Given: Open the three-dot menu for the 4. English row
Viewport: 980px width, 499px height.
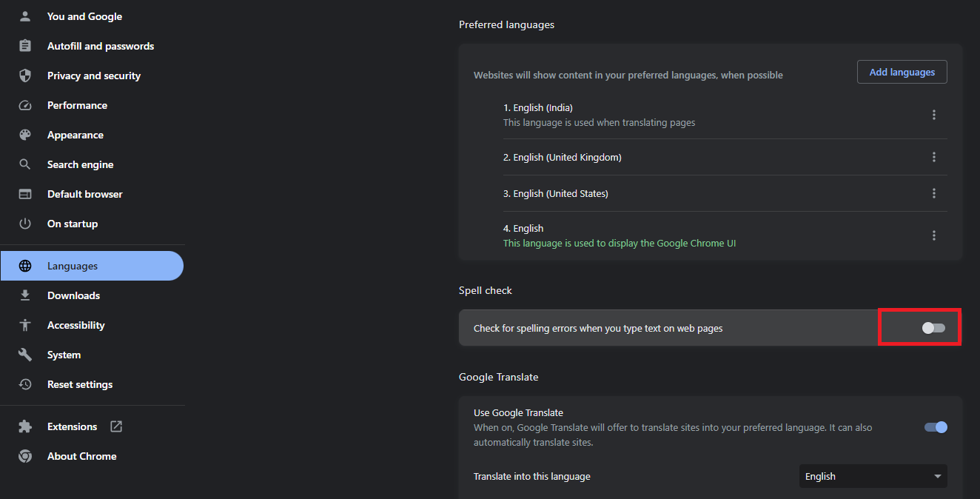Looking at the screenshot, I should point(934,235).
